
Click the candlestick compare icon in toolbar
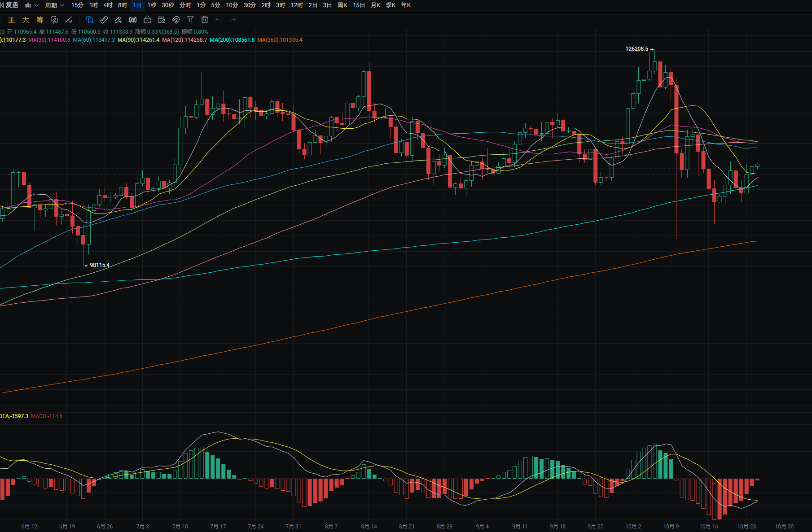click(x=133, y=20)
